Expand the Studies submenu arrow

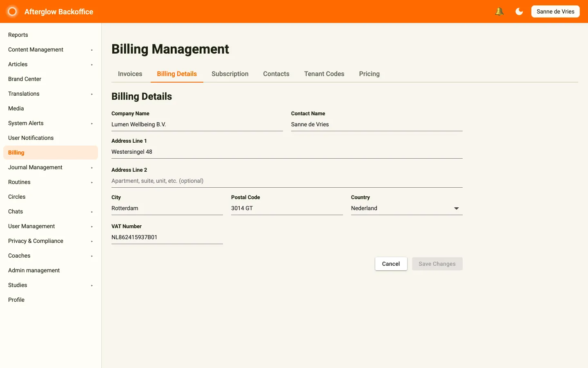coord(92,285)
